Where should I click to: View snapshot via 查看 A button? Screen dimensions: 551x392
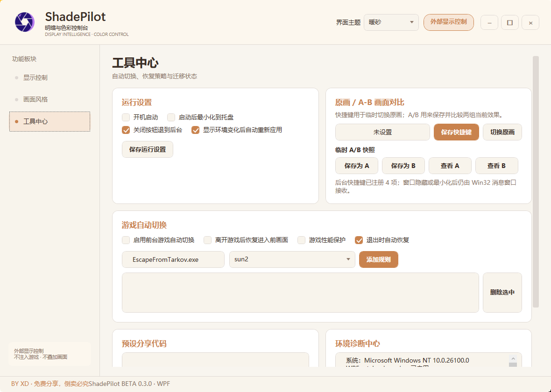tap(450, 166)
